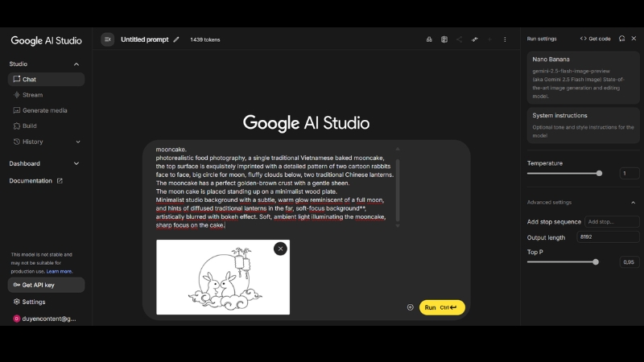Click the new chat plus icon in toolbar

[x=489, y=39]
